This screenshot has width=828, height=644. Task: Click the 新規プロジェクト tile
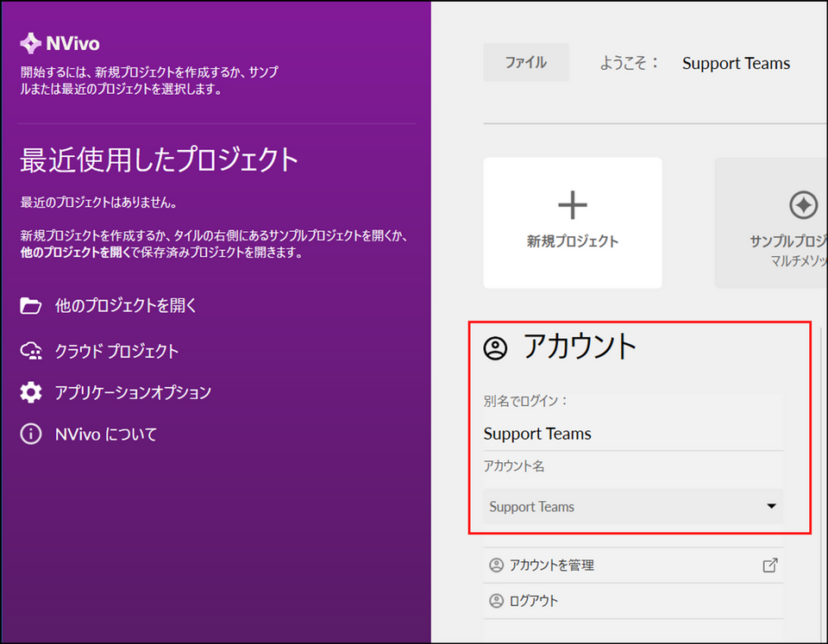(x=573, y=223)
